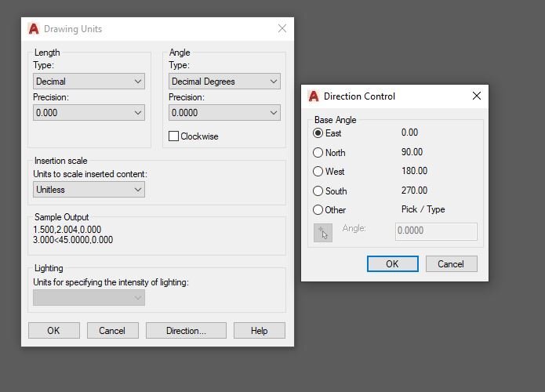
Task: Expand the Angle Type dropdown Decimal Degrees
Action: (x=224, y=82)
